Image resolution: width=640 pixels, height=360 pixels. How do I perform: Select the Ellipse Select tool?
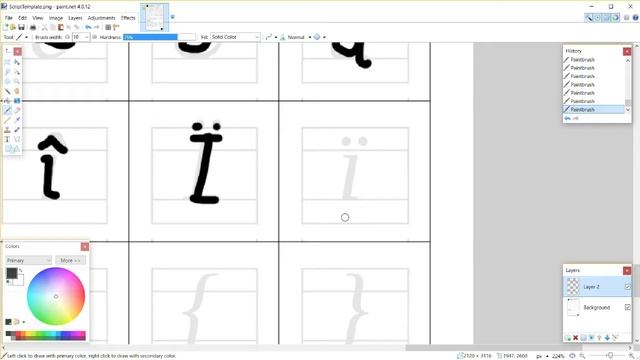click(7, 81)
